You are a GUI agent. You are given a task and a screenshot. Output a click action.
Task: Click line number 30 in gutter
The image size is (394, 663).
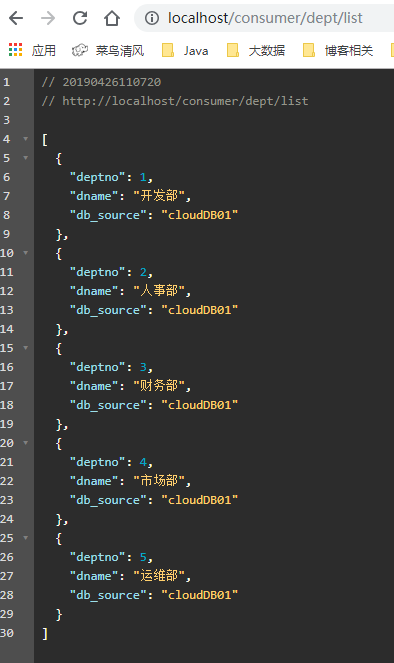(7, 633)
